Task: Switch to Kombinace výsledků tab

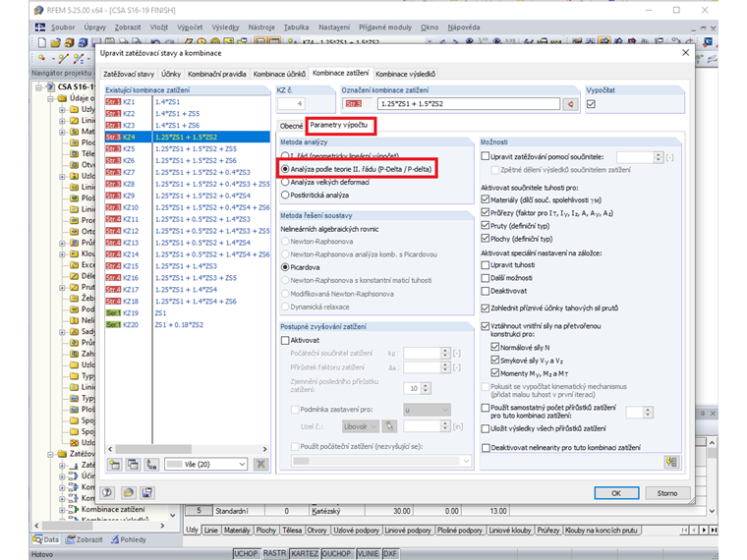Action: [405, 74]
